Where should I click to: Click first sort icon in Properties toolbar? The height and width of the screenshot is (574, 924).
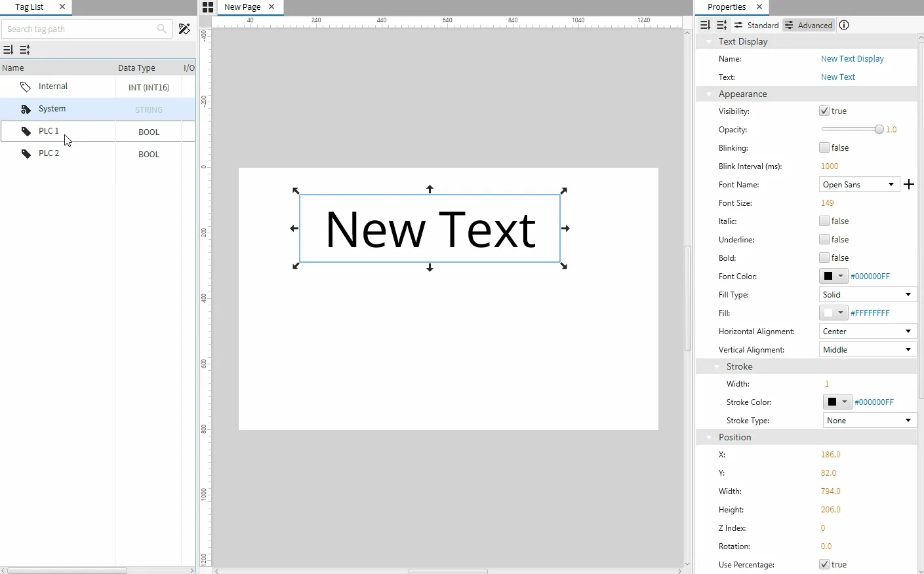click(x=705, y=25)
